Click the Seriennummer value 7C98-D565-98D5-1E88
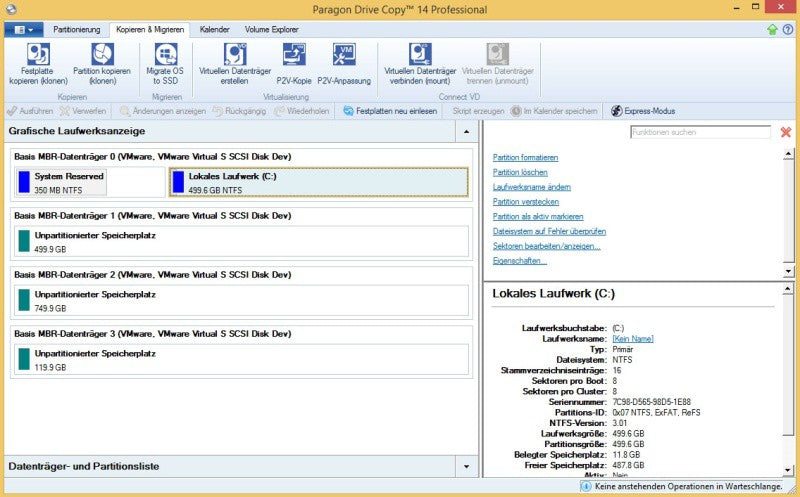The height and width of the screenshot is (497, 800). tap(652, 402)
